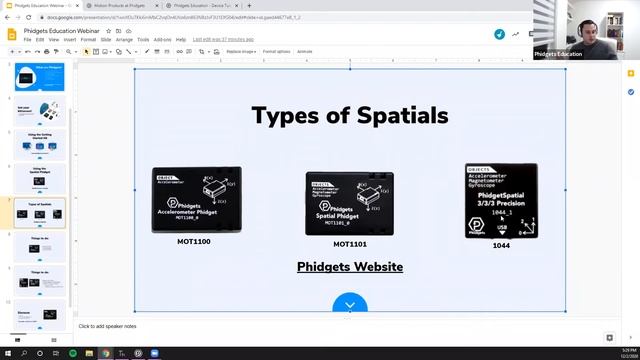Open Zoom from the taskbar

coord(155,353)
